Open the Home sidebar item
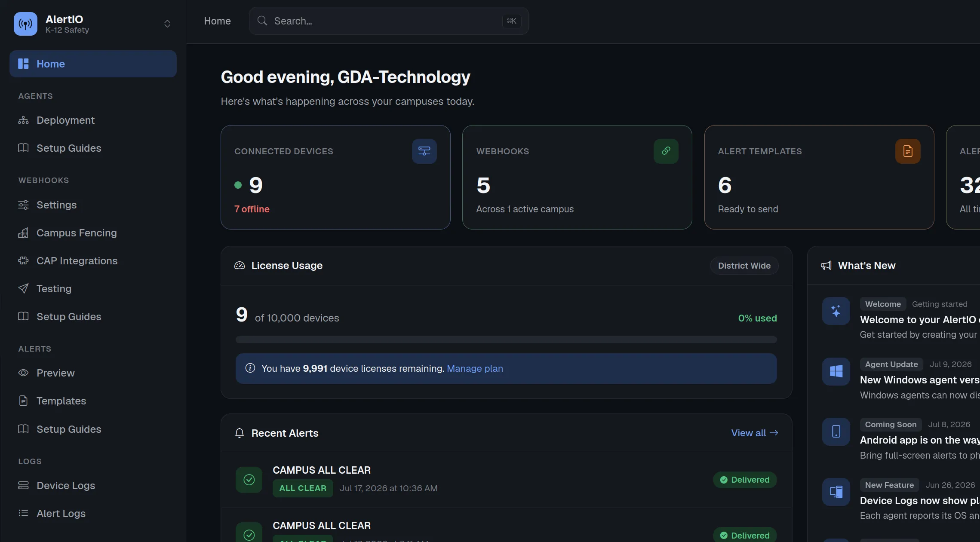 [93, 64]
